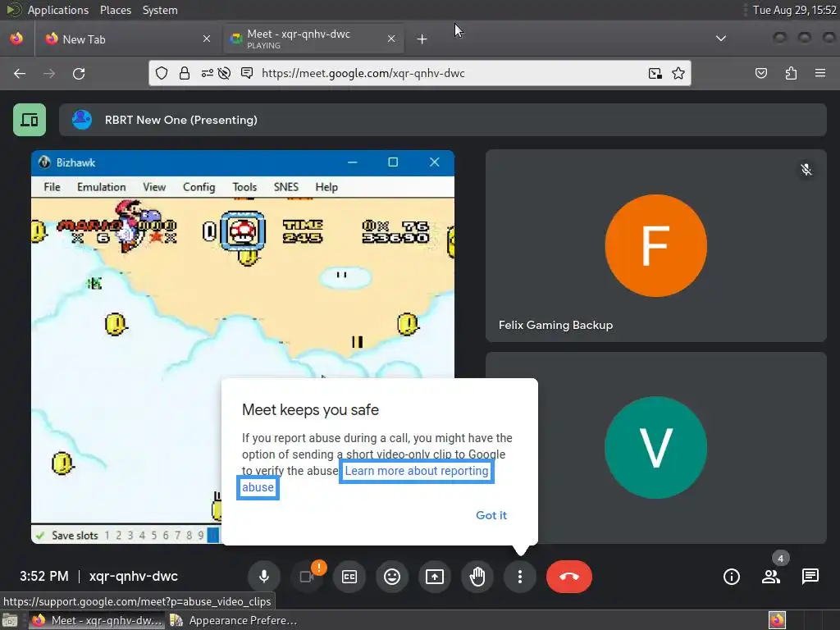The width and height of the screenshot is (840, 630).
Task: Open the three-dot More options menu
Action: coord(519,577)
